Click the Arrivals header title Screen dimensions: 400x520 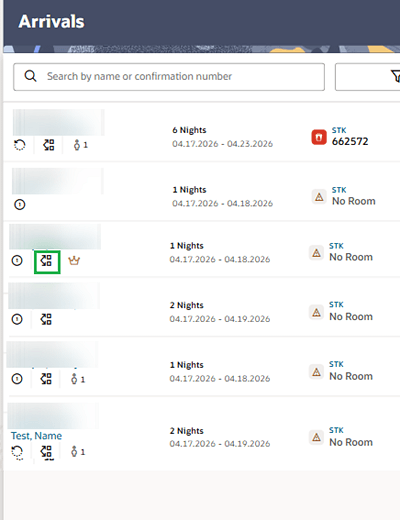(52, 22)
